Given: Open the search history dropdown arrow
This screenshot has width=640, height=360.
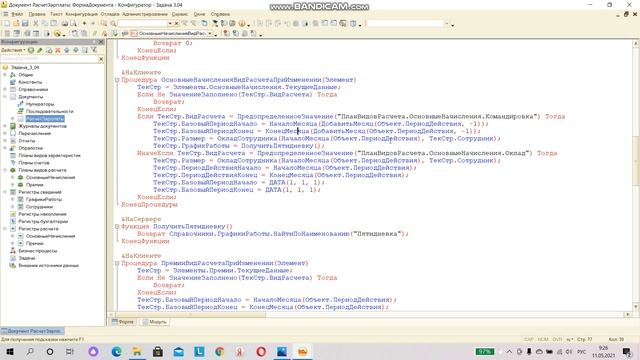Looking at the screenshot, I should point(170,24).
